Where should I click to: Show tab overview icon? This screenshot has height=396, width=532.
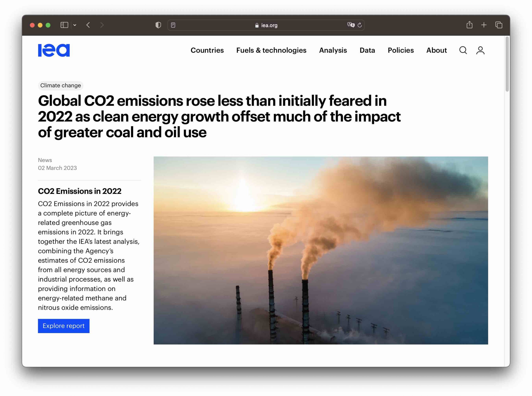[499, 25]
